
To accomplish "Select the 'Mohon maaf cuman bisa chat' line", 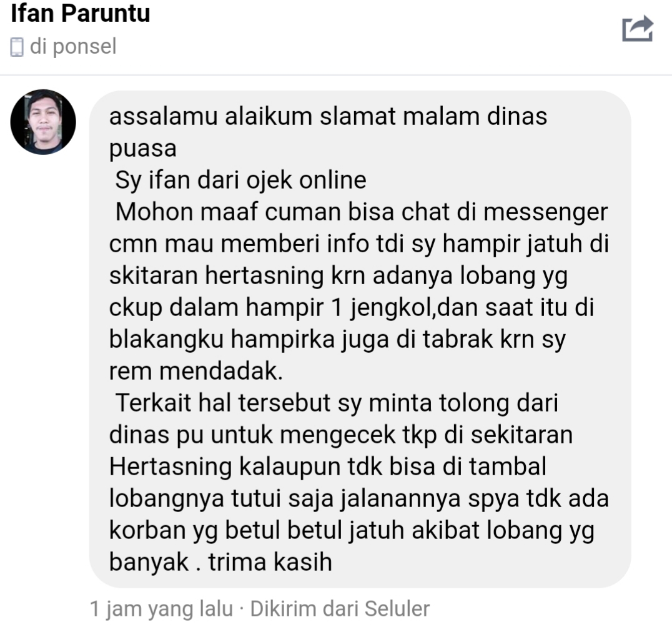I will [362, 212].
